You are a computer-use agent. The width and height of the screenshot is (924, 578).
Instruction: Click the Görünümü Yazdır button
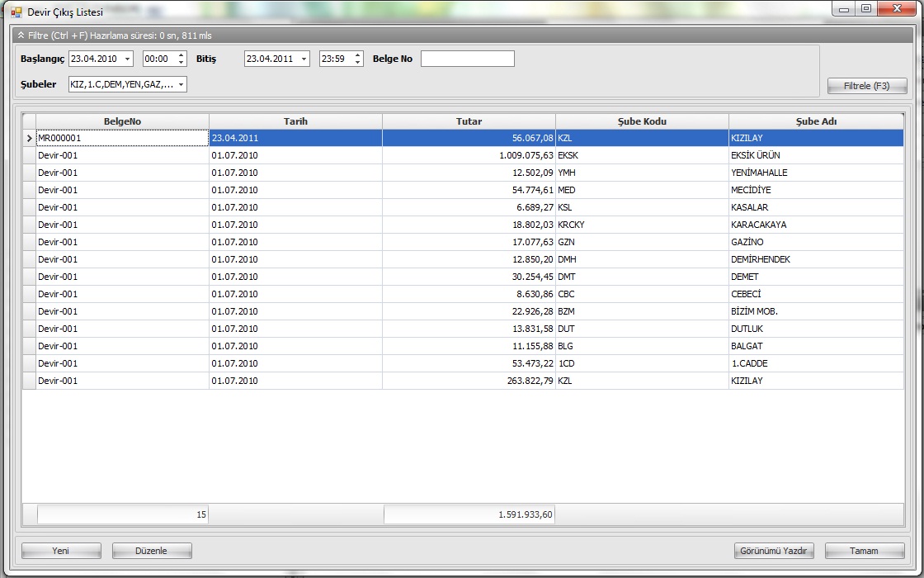pyautogui.click(x=774, y=551)
